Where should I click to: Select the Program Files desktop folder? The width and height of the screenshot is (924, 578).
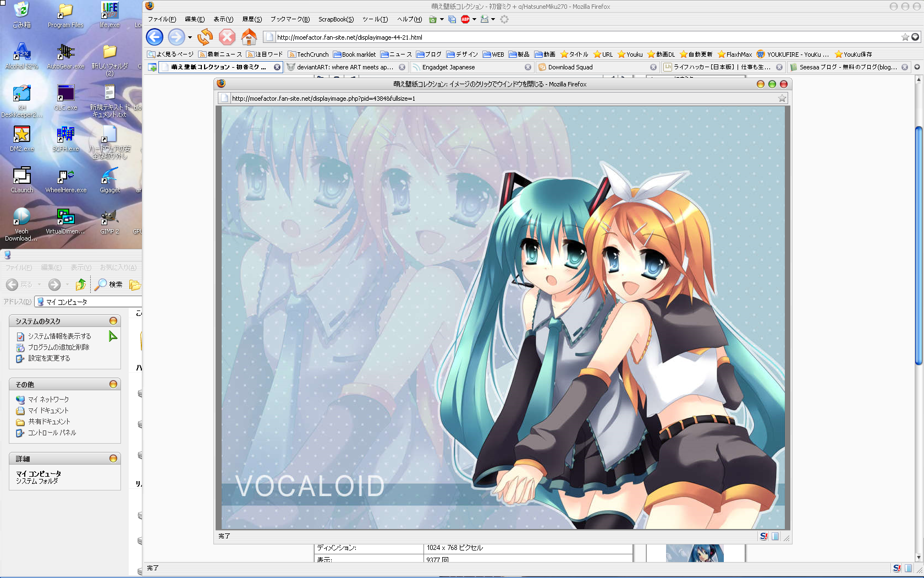(x=65, y=15)
